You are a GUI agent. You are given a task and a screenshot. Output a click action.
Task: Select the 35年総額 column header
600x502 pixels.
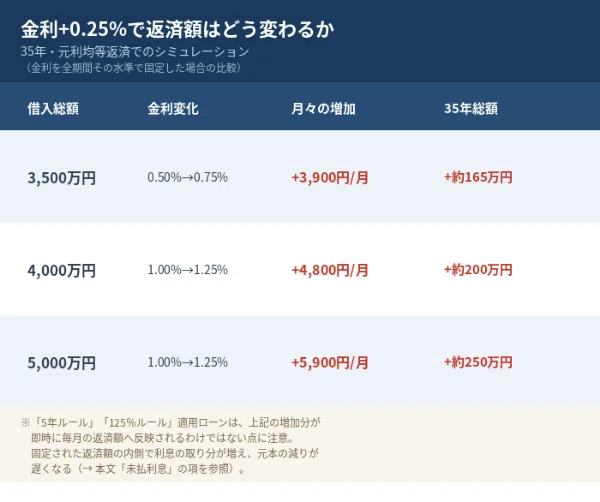[x=471, y=109]
